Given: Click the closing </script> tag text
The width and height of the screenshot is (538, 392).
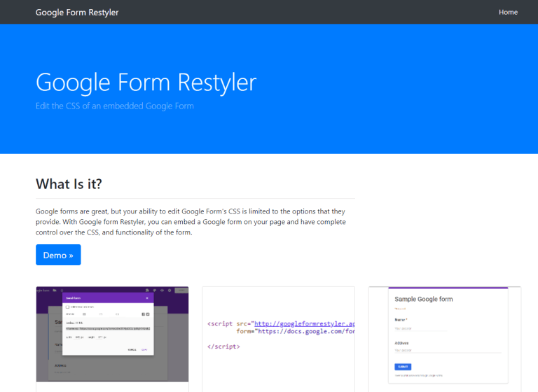Looking at the screenshot, I should point(223,346).
